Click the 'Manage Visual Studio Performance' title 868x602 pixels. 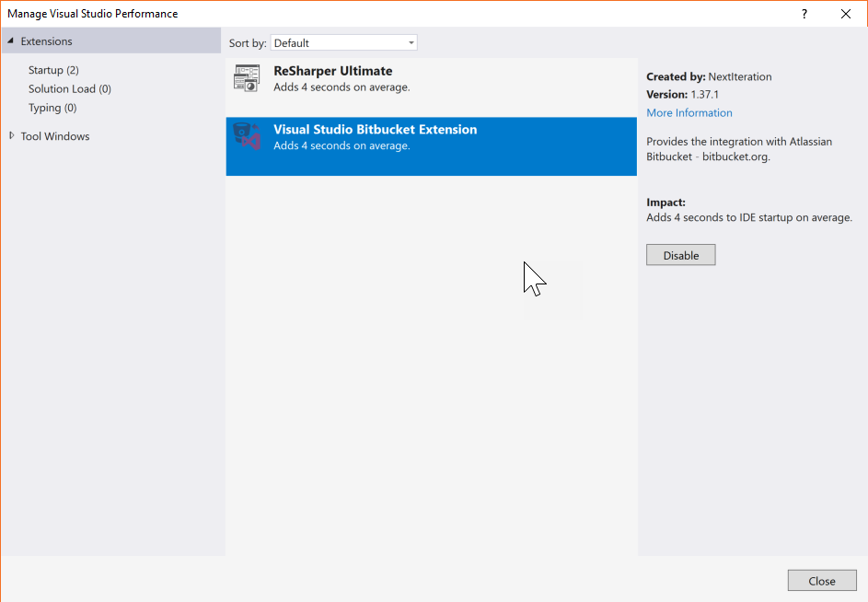[92, 14]
